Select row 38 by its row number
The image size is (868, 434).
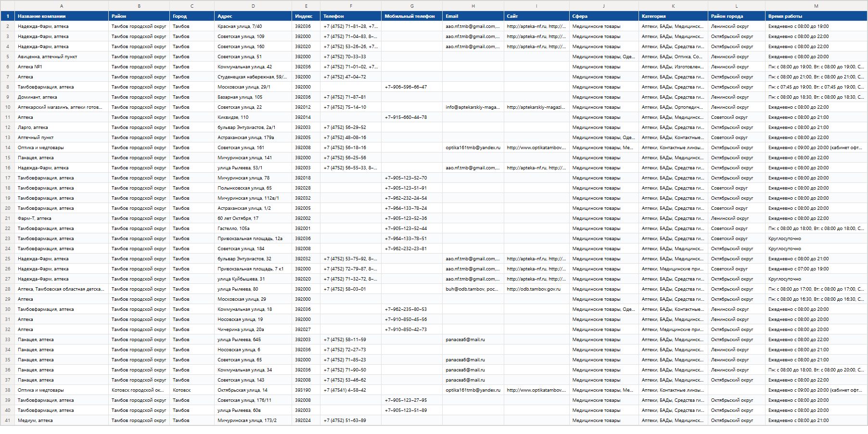pyautogui.click(x=8, y=390)
